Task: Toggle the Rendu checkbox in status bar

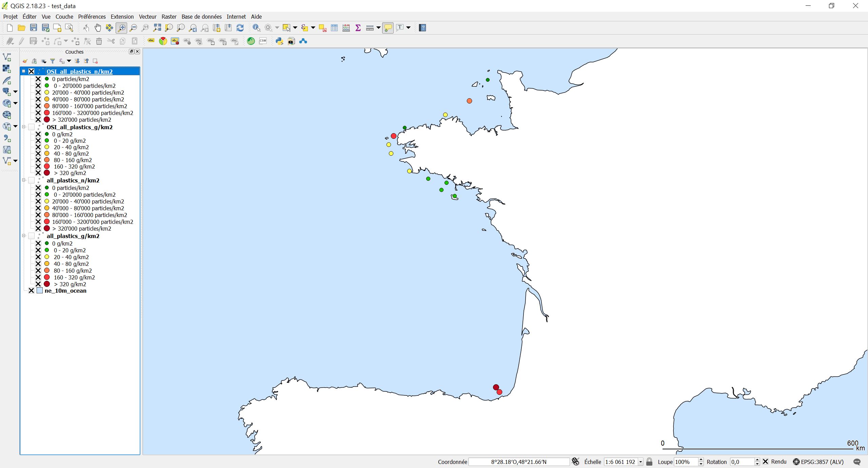Action: pos(766,462)
